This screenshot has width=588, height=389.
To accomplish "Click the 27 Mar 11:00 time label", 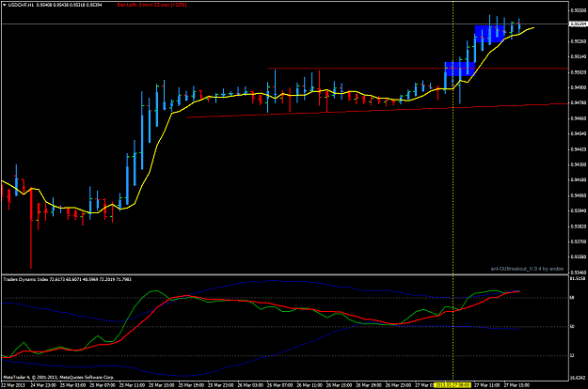I will [x=487, y=385].
